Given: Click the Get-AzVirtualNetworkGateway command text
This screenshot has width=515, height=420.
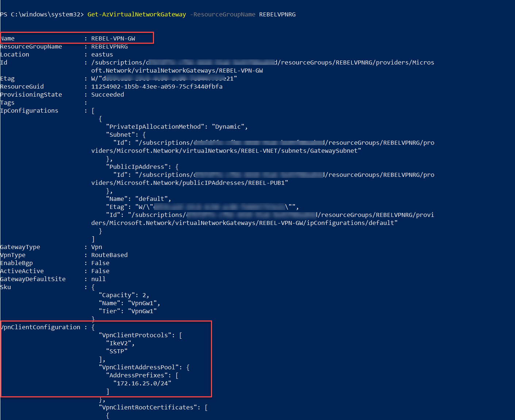Looking at the screenshot, I should 137,15.
